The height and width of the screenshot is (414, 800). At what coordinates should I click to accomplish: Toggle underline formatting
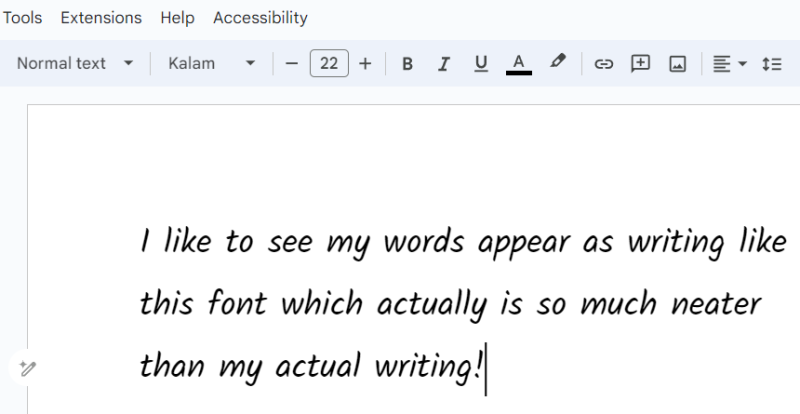click(x=481, y=64)
